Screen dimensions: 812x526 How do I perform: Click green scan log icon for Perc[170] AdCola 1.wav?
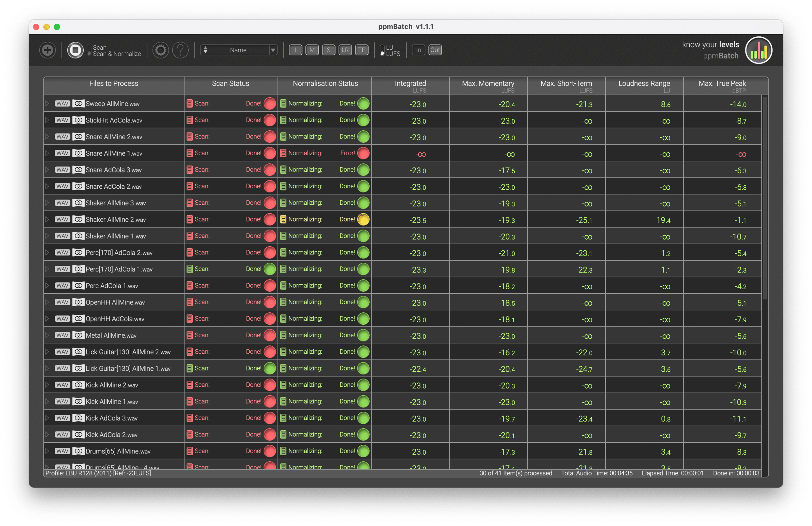[190, 269]
